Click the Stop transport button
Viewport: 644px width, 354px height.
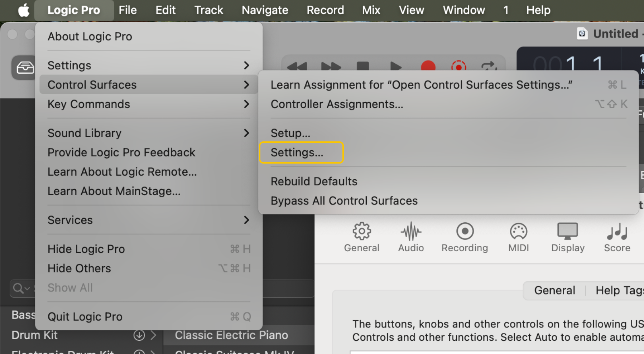pyautogui.click(x=363, y=66)
